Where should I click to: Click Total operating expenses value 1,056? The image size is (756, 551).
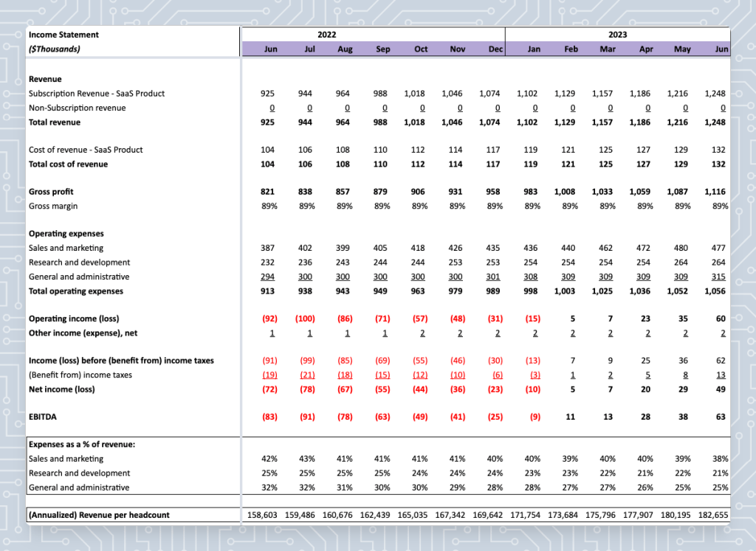point(715,291)
